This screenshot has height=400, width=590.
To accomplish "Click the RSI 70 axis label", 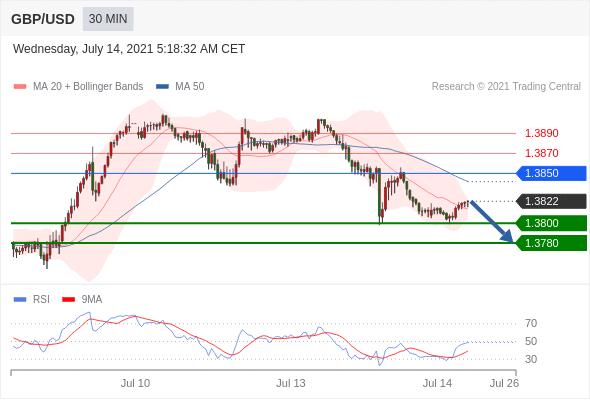I will tap(531, 323).
